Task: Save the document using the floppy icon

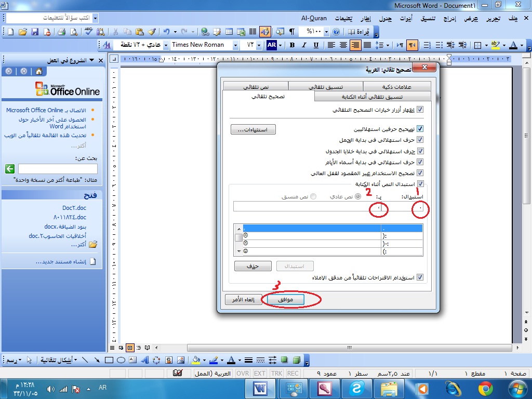Action: tap(35, 32)
